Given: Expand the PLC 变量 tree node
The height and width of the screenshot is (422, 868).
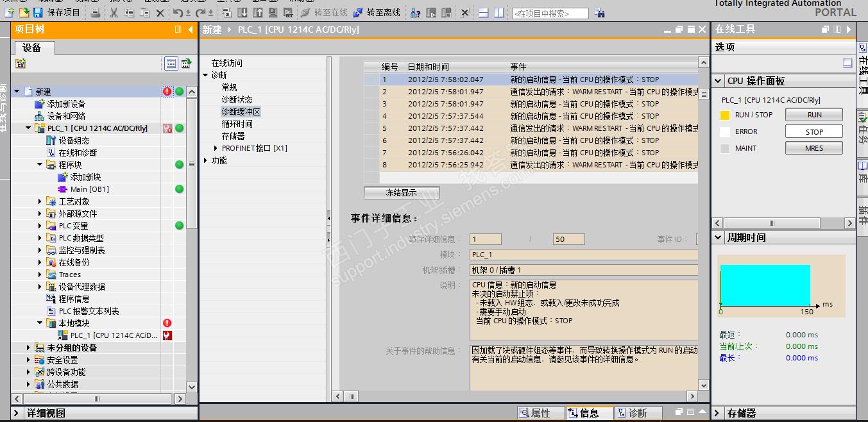Looking at the screenshot, I should point(40,226).
